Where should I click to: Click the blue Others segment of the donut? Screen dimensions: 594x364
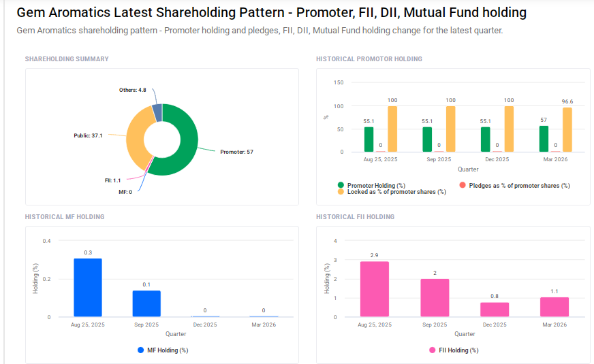(x=157, y=112)
